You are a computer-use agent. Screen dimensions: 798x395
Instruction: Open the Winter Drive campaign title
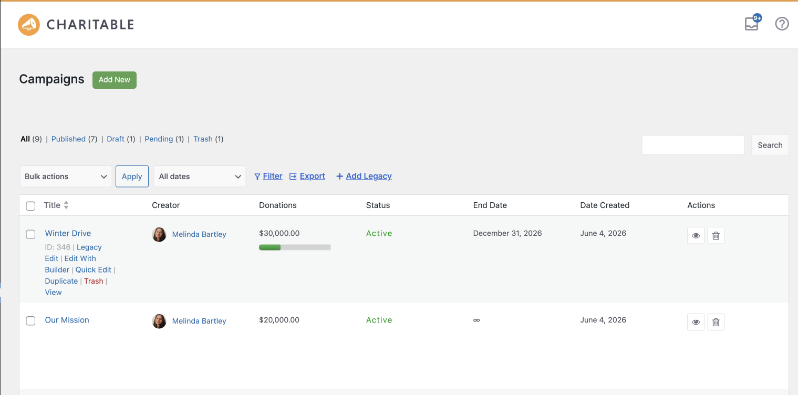pyautogui.click(x=68, y=233)
